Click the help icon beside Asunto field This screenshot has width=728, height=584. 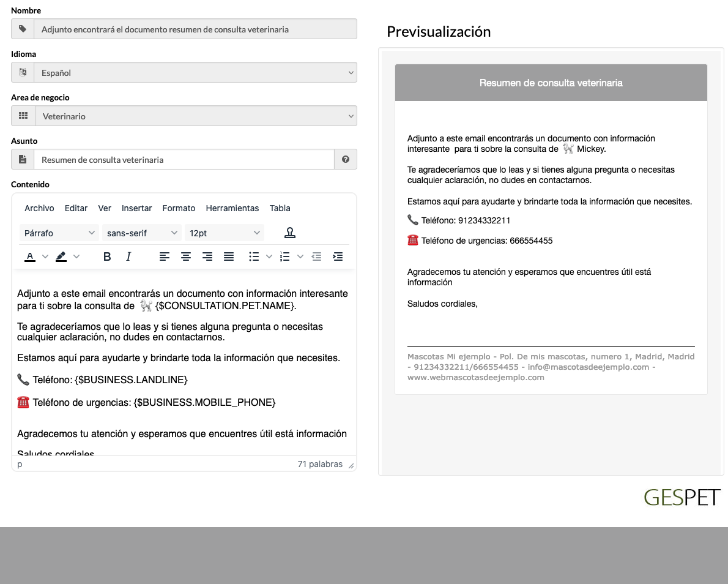pos(346,159)
